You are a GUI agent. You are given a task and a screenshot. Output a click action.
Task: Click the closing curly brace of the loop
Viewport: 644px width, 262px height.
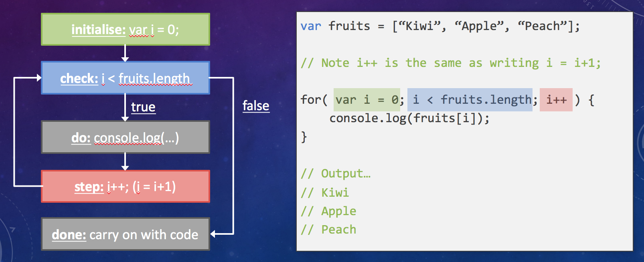point(304,137)
